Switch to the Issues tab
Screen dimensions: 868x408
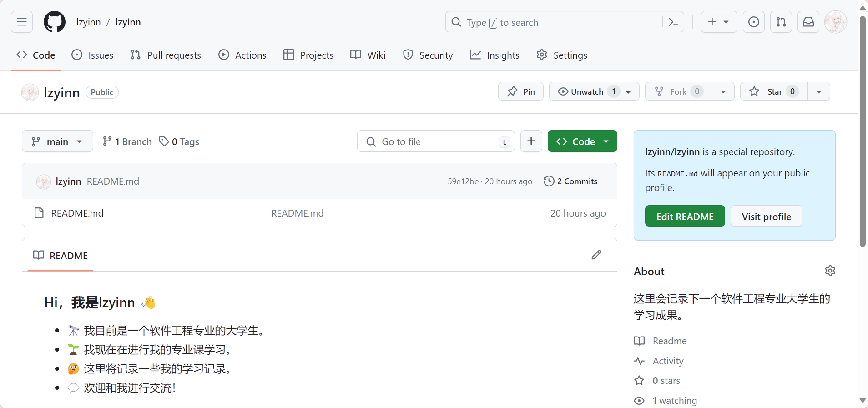click(92, 55)
